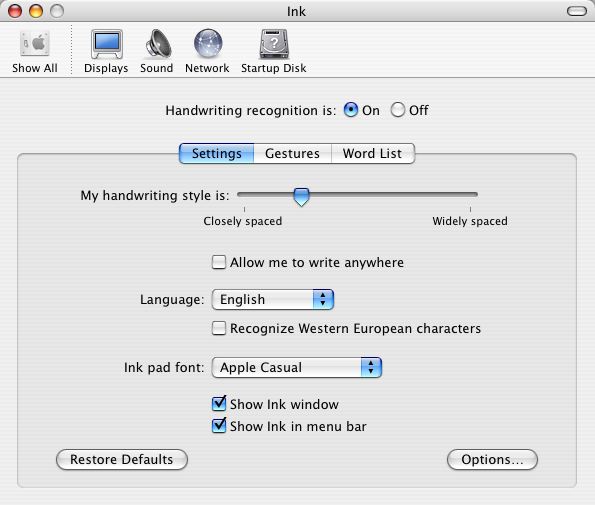Switch to the Word List tab

373,154
